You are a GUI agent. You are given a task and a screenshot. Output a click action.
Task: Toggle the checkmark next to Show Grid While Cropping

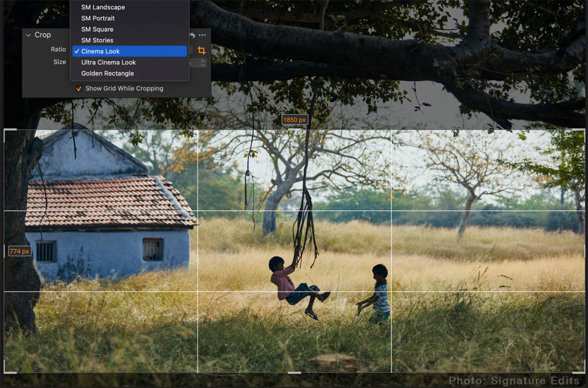(80, 88)
